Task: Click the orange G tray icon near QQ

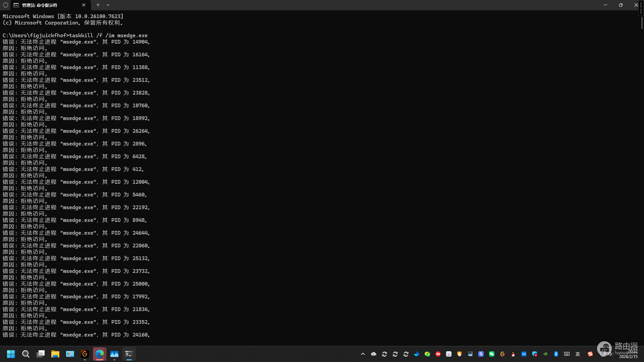Action: [x=502, y=354]
